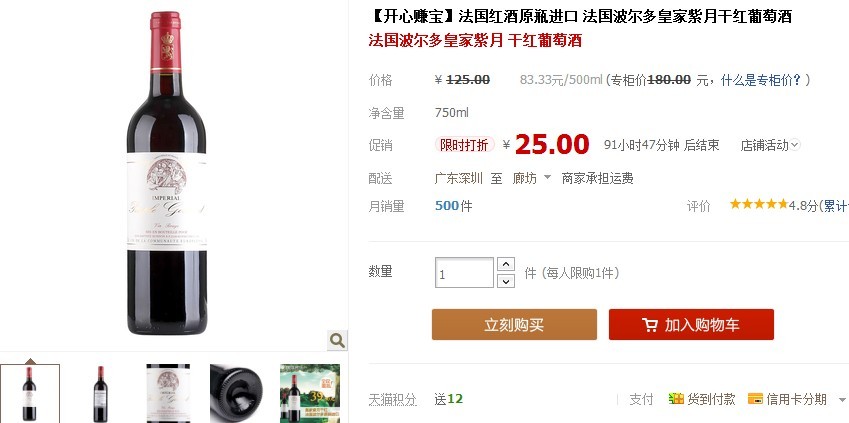Click the cash on delivery icon
Viewport: 849px width, 423px height.
click(676, 399)
